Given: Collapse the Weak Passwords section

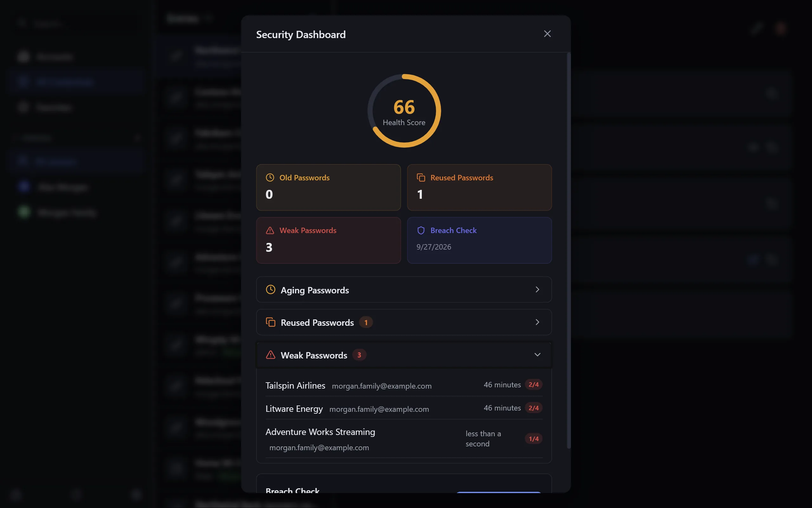Looking at the screenshot, I should pyautogui.click(x=404, y=355).
